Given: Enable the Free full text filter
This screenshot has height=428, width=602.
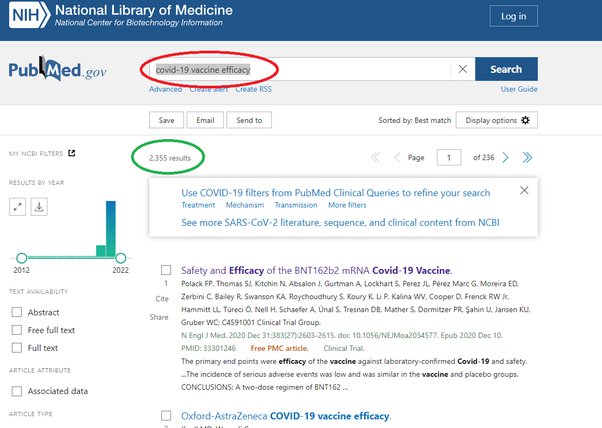Looking at the screenshot, I should coord(17,330).
